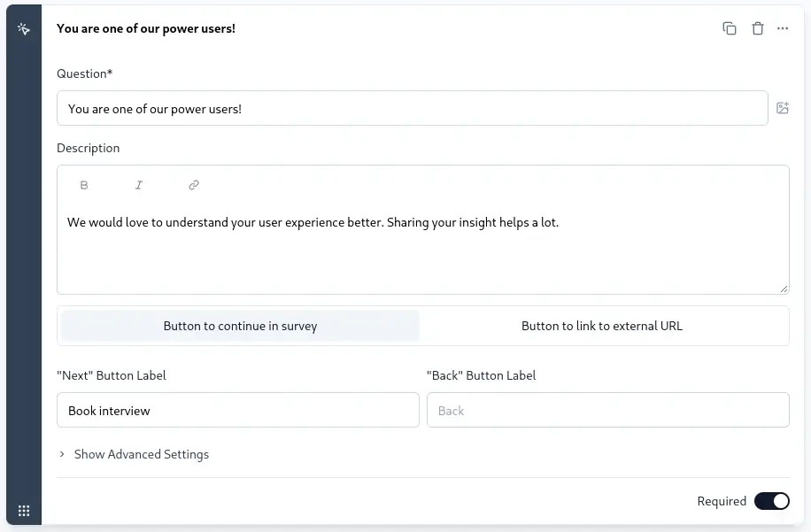Click the Next Button Label field

tap(238, 410)
